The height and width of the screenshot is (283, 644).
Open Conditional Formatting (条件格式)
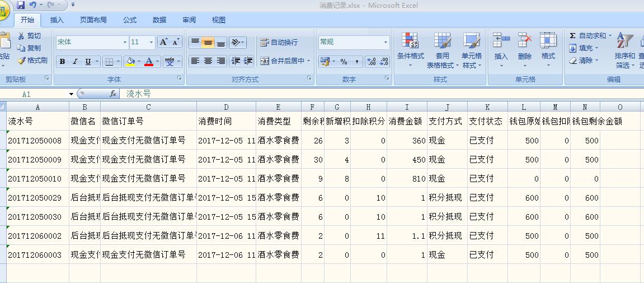410,50
